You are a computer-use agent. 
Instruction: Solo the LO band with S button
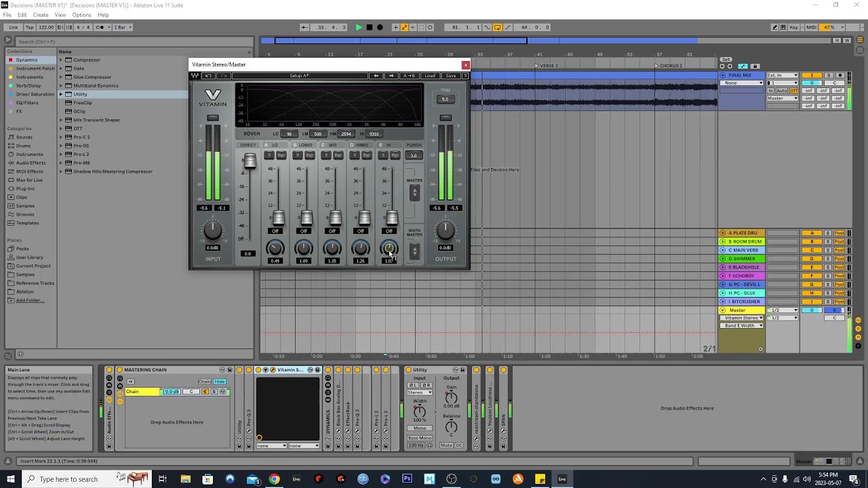tap(269, 155)
